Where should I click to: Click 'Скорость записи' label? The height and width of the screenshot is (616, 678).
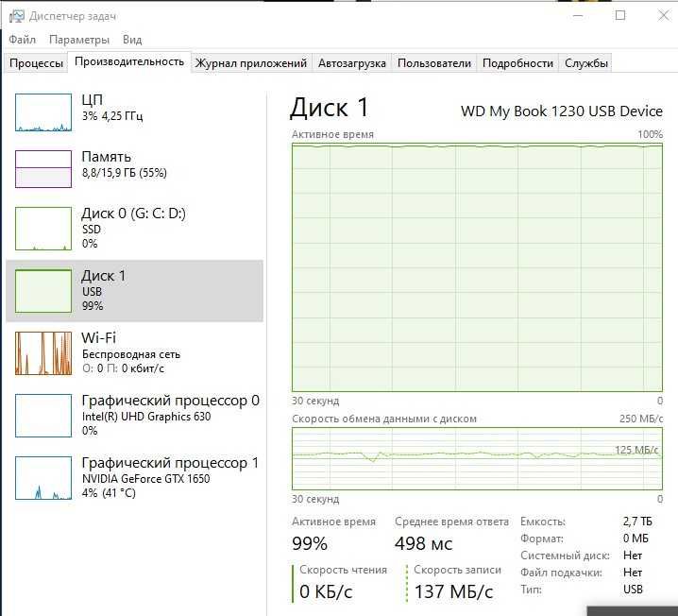(x=457, y=570)
